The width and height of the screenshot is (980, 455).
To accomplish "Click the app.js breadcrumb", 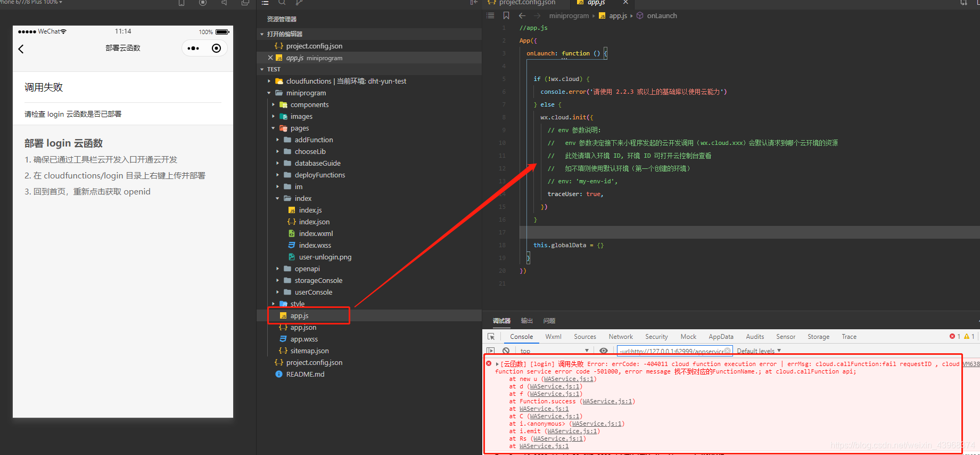I will (618, 15).
